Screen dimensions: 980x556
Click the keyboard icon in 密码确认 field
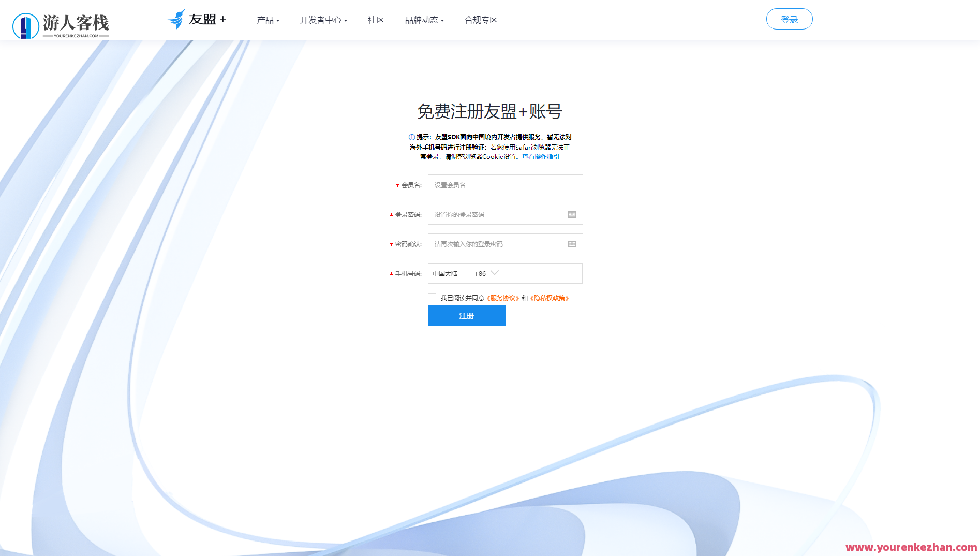tap(571, 244)
